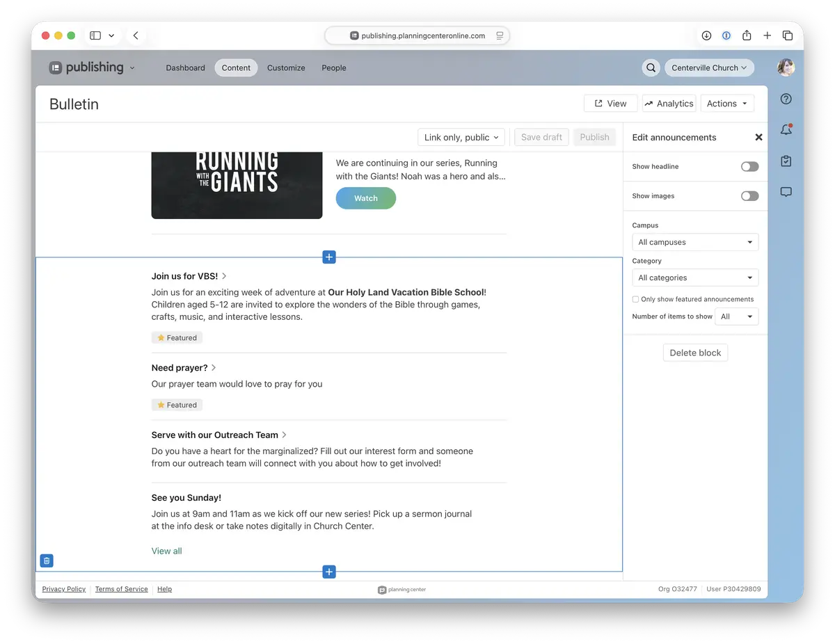This screenshot has width=835, height=644.
Task: Click User P30429809 text in footer
Action: [733, 589]
